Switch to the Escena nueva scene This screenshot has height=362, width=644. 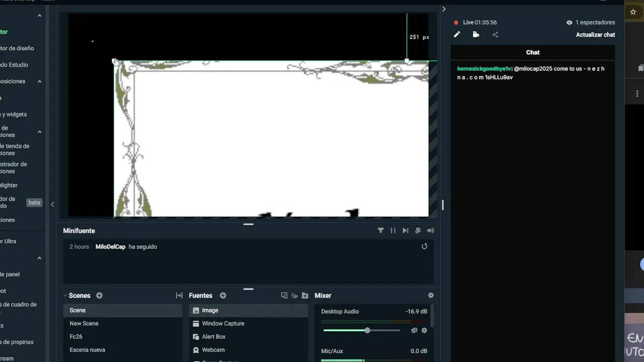[123, 349]
